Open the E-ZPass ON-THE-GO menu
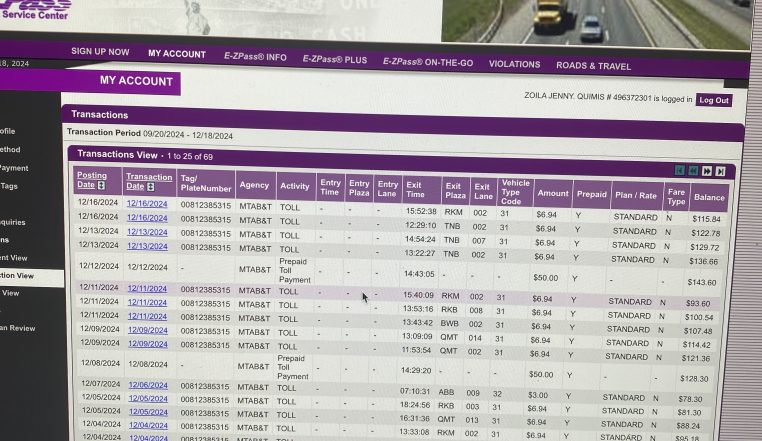Image resolution: width=762 pixels, height=441 pixels. pyautogui.click(x=428, y=62)
